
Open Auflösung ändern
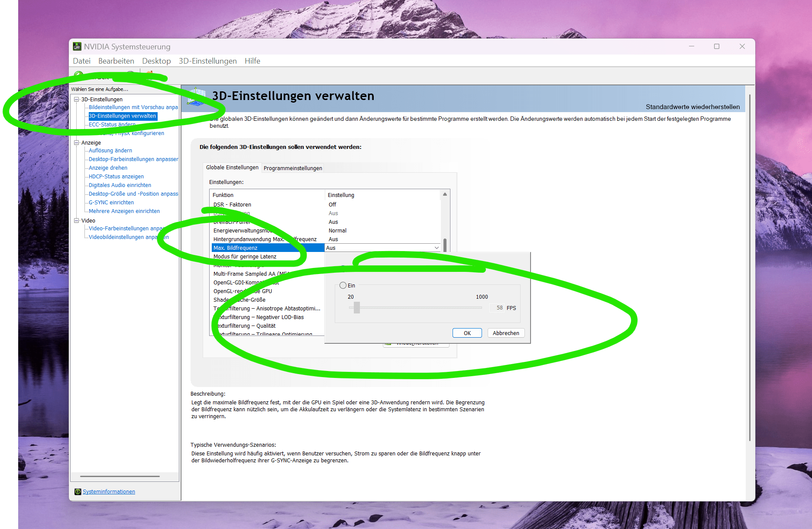[110, 151]
